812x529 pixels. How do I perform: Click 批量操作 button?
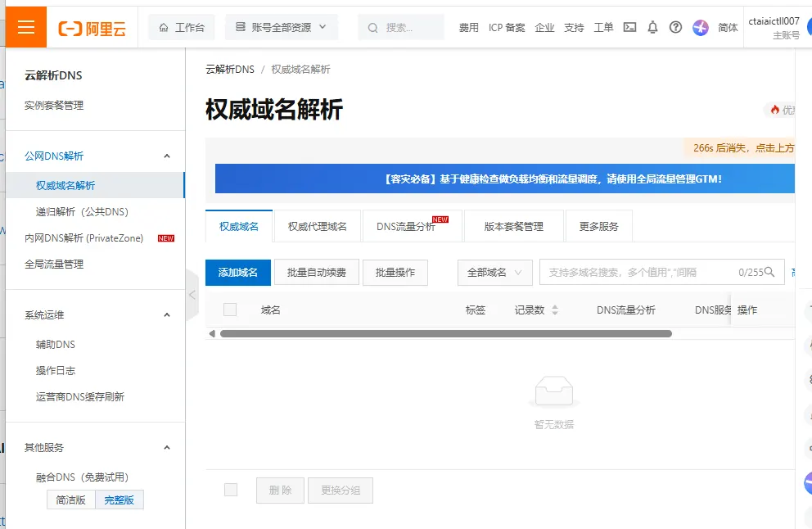[395, 273]
